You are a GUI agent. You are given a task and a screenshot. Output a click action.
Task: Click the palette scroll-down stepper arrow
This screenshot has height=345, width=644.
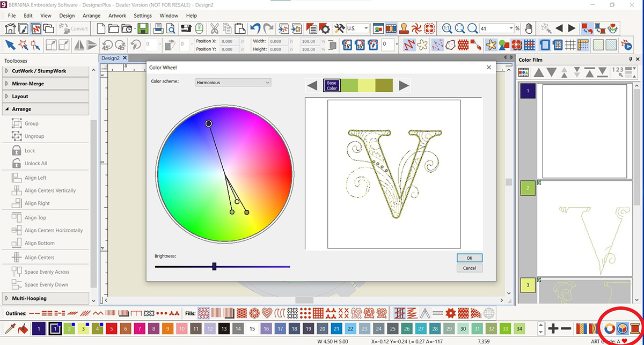tap(540, 331)
